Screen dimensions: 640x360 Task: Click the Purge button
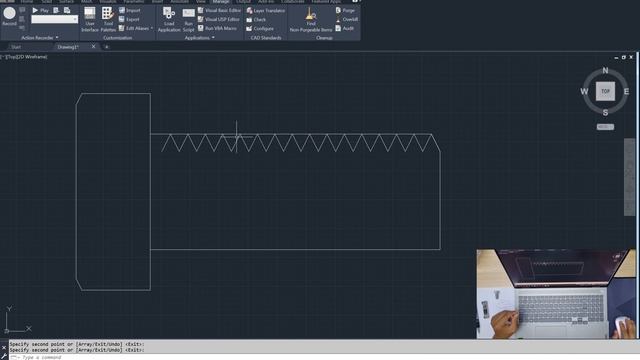point(345,10)
